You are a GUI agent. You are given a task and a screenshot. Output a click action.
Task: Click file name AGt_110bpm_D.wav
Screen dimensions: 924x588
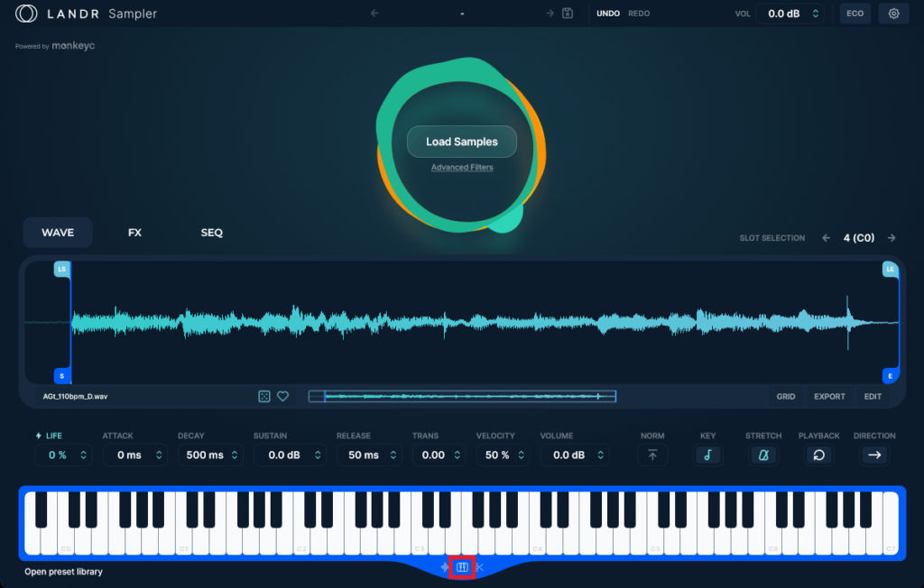(75, 397)
